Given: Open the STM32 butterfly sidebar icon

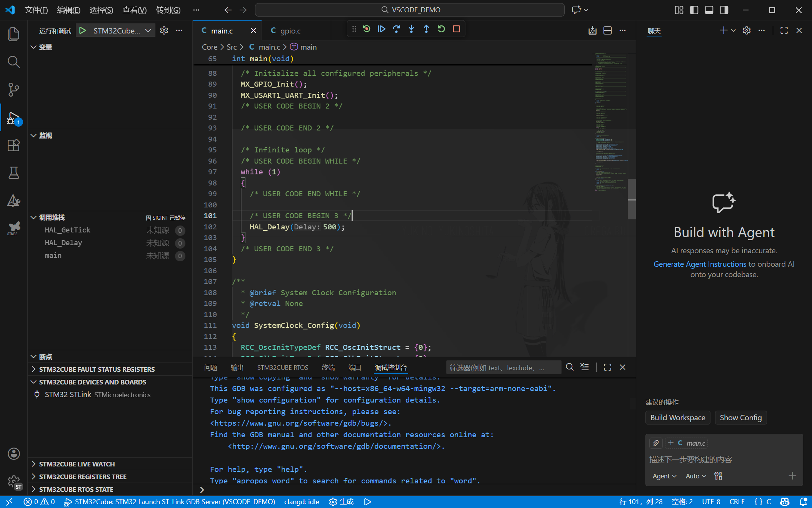Looking at the screenshot, I should click(13, 228).
